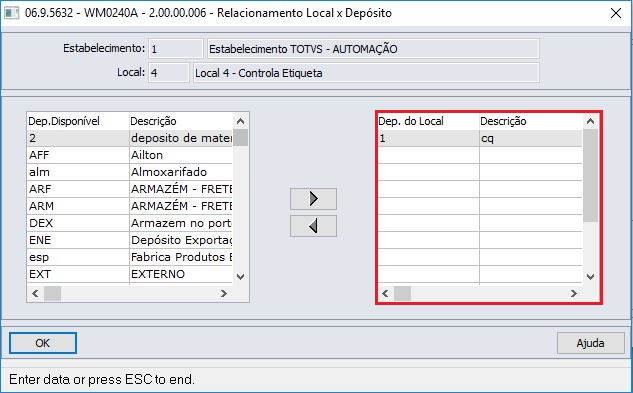633x393 pixels.
Task: Select deposit 2 row in available list
Action: [130, 138]
